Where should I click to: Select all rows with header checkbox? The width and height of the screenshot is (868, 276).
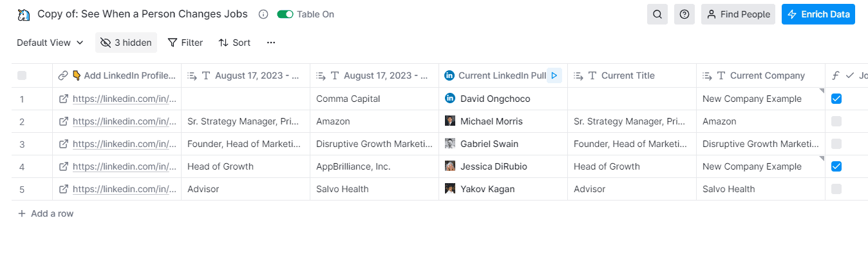(x=22, y=75)
